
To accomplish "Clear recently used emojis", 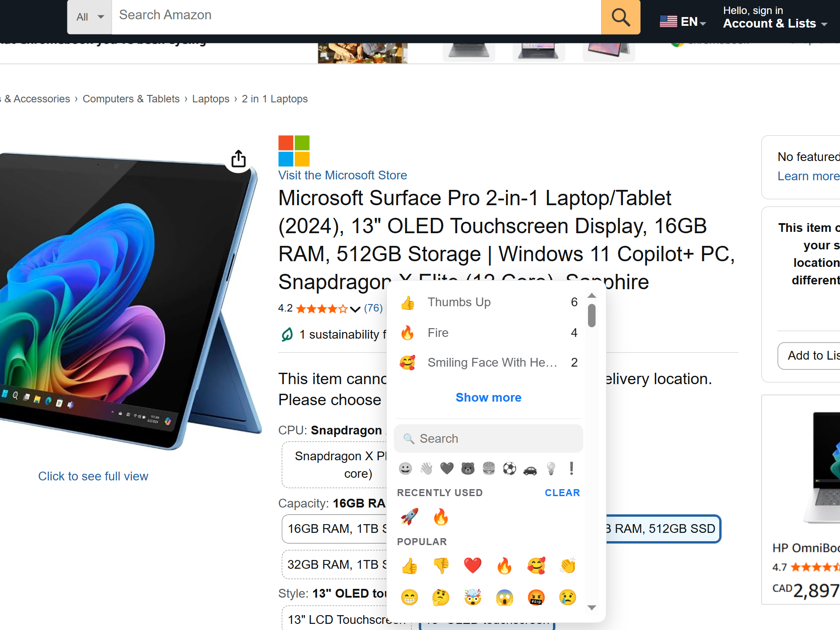I will [562, 493].
